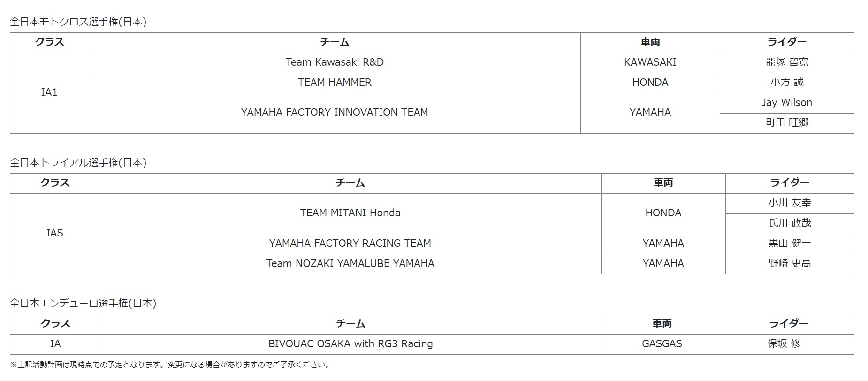Click the IA1 class cell
The width and height of the screenshot is (868, 381).
(x=49, y=92)
